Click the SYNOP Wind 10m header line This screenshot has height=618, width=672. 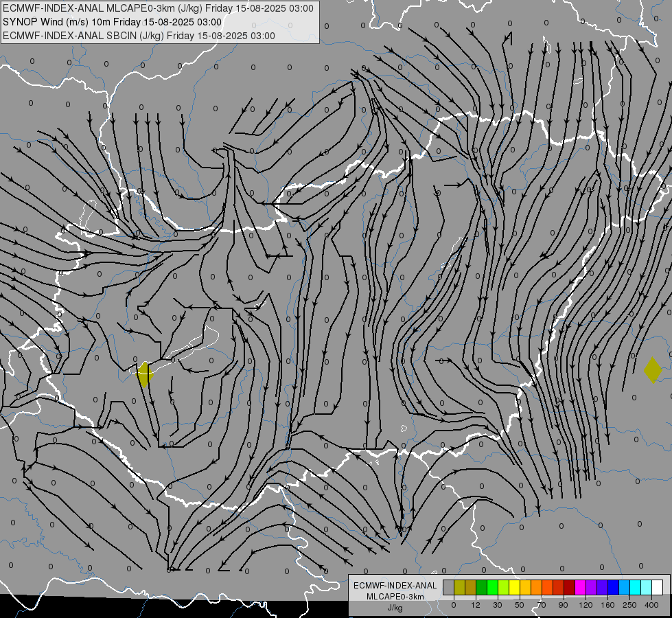point(113,22)
